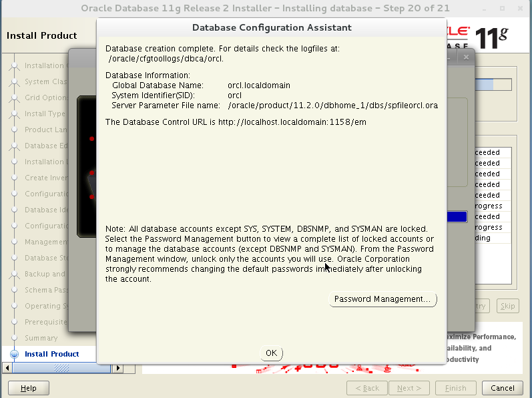Select the Schema Passwords step
This screenshot has width=532, height=398.
(46, 290)
